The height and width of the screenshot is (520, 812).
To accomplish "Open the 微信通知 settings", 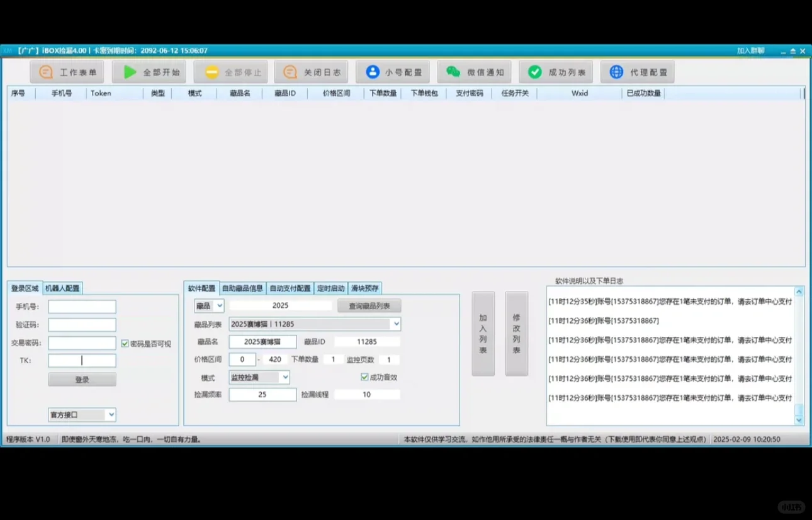I will [x=474, y=72].
